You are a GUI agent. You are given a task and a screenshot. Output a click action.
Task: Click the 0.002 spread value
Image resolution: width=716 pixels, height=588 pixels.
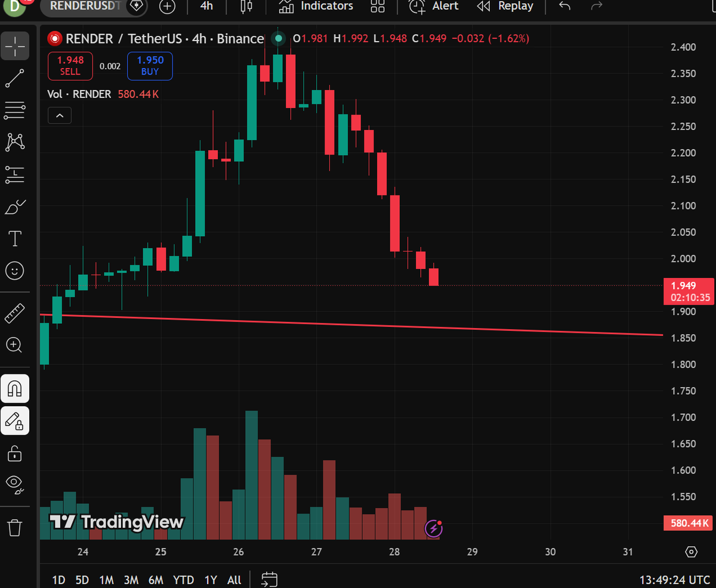[x=110, y=66]
